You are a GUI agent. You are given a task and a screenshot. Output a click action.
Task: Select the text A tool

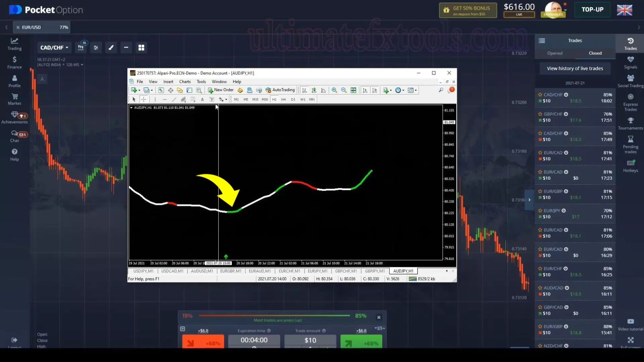click(x=202, y=100)
